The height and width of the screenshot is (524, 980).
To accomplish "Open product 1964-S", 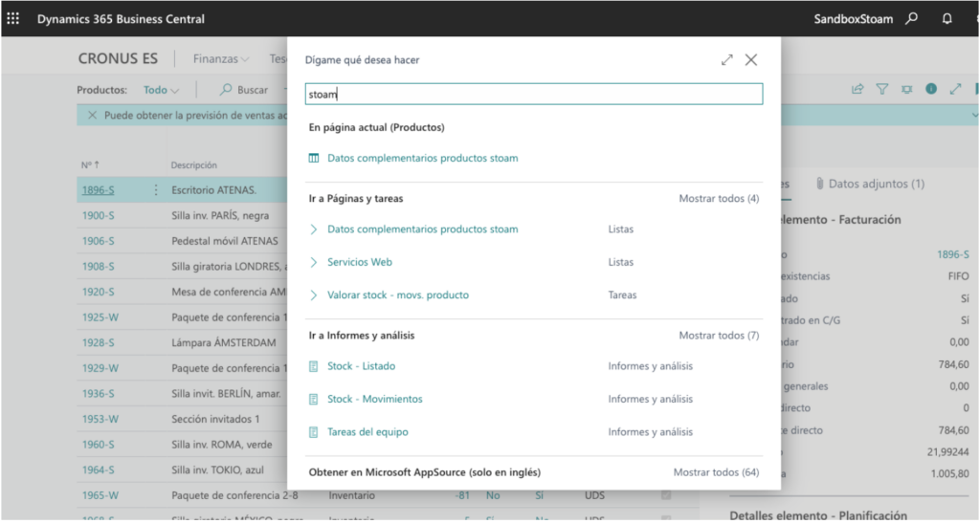I will click(x=99, y=470).
